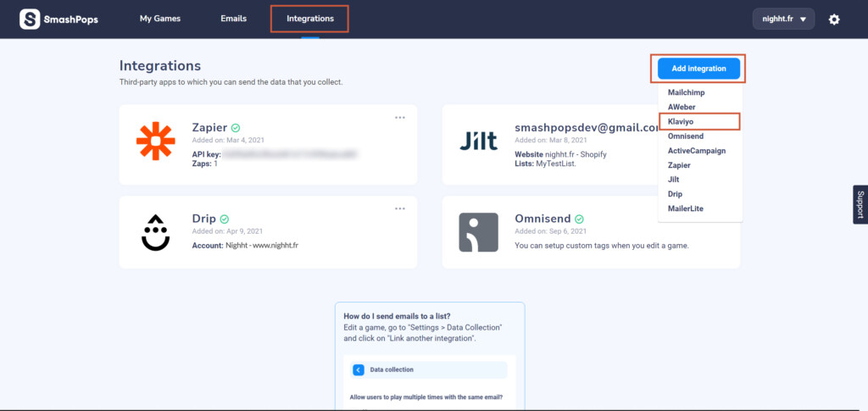Click the Drip card title
The image size is (868, 411).
coord(203,219)
